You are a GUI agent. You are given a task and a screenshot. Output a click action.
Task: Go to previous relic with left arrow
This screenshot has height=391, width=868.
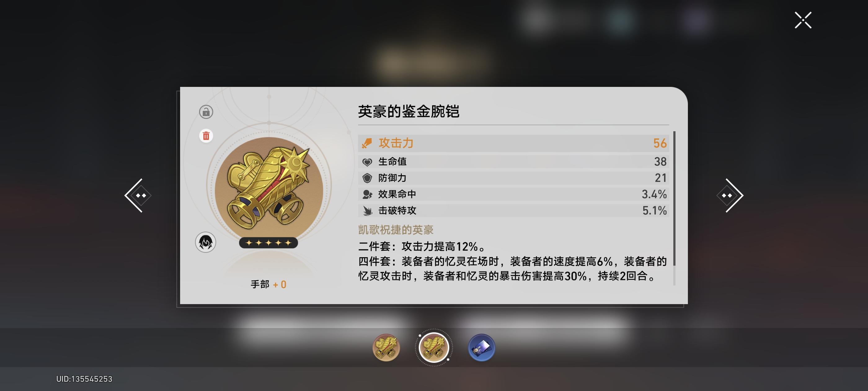[x=138, y=195]
